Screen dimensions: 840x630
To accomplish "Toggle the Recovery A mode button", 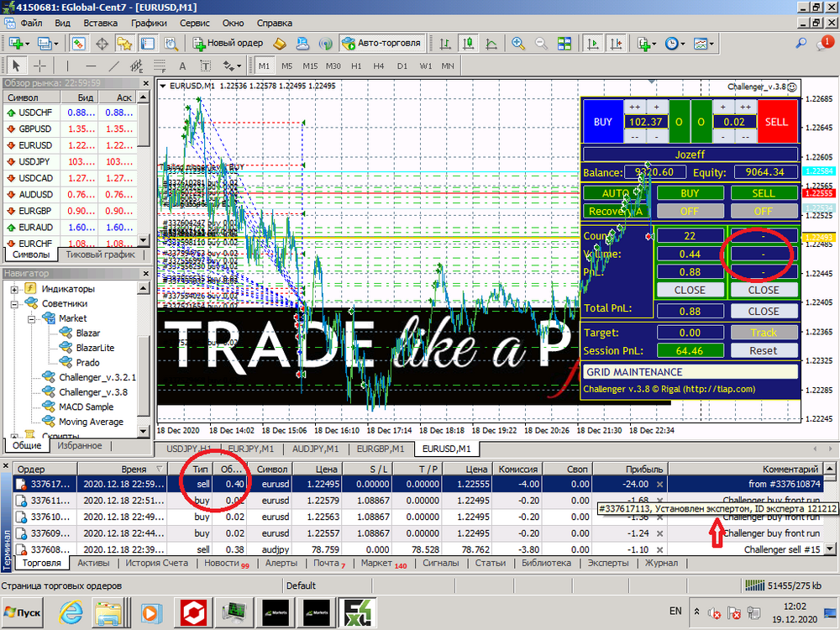I will [x=616, y=211].
